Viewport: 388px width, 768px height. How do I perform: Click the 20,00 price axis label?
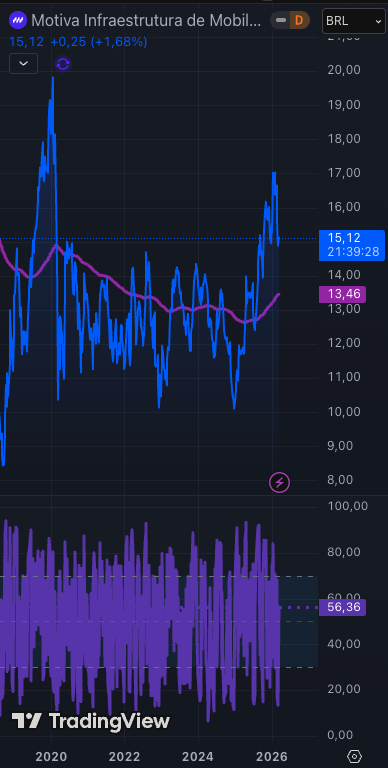pos(344,70)
